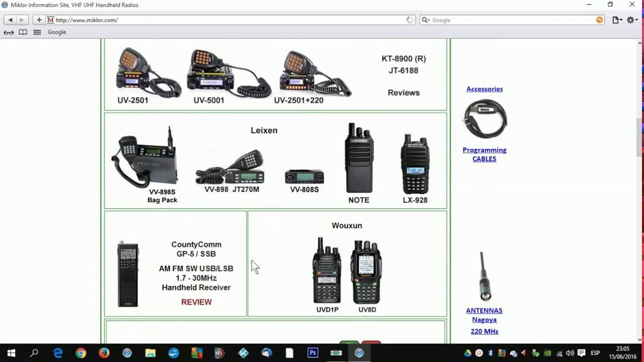Screen dimensions: 644x362
Task: Open the search engine magnifier dropdown
Action: coord(425,20)
